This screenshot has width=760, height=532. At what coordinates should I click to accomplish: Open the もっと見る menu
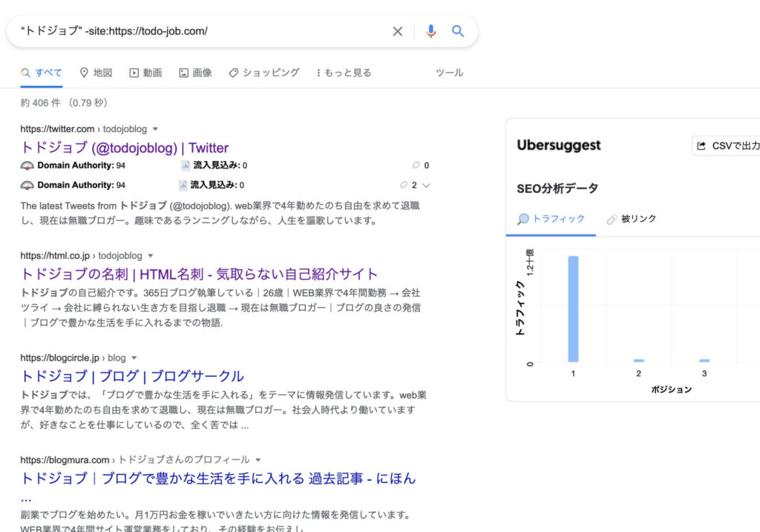point(343,73)
